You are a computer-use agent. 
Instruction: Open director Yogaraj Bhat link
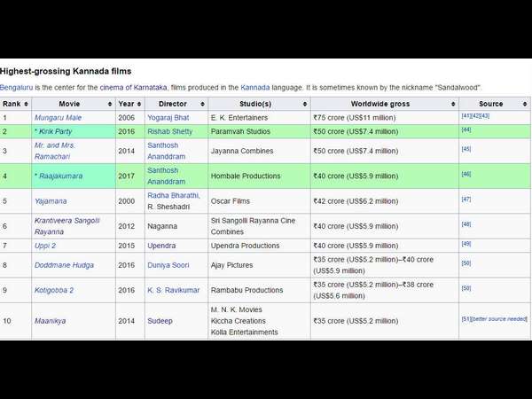pos(168,118)
